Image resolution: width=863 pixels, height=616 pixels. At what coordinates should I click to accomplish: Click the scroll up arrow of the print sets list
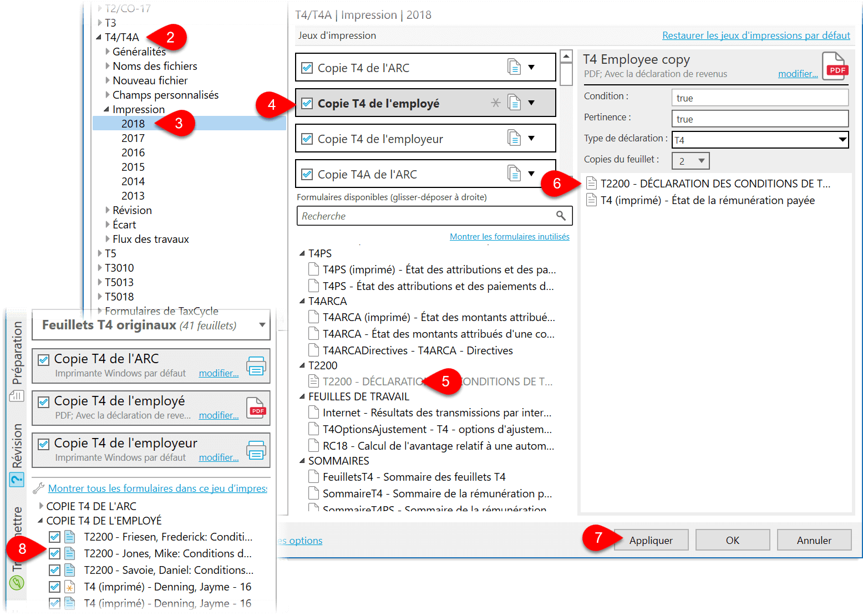(x=566, y=57)
